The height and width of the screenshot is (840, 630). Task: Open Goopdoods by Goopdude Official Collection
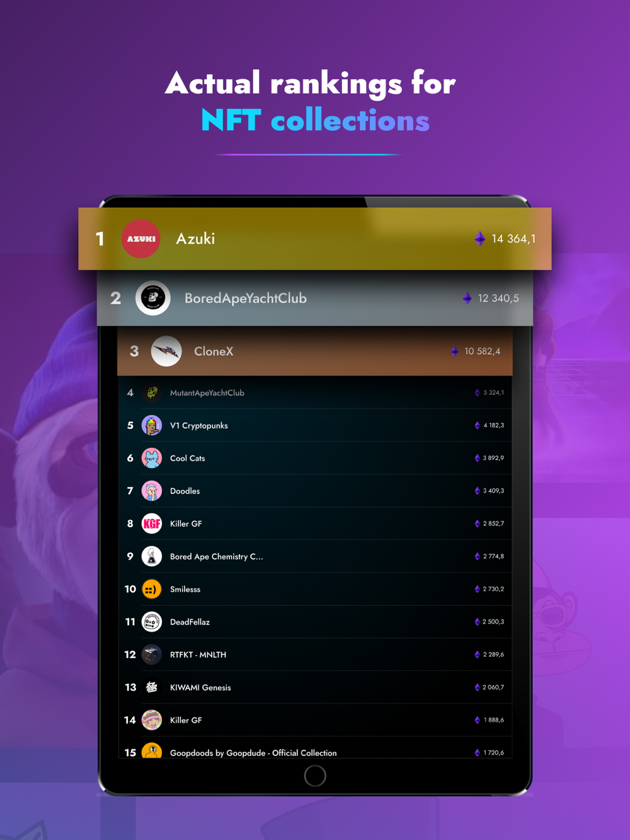coord(253,753)
